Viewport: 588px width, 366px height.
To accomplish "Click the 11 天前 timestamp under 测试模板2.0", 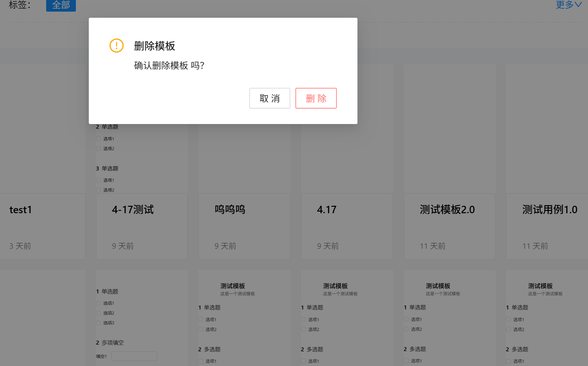I will [x=433, y=246].
